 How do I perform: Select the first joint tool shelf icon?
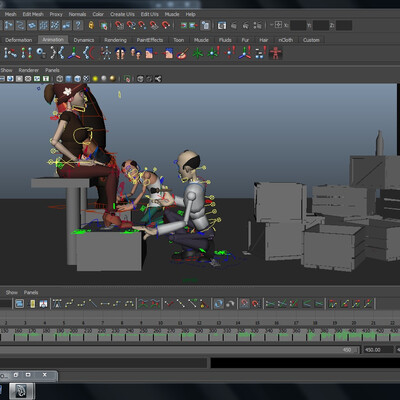[x=10, y=53]
